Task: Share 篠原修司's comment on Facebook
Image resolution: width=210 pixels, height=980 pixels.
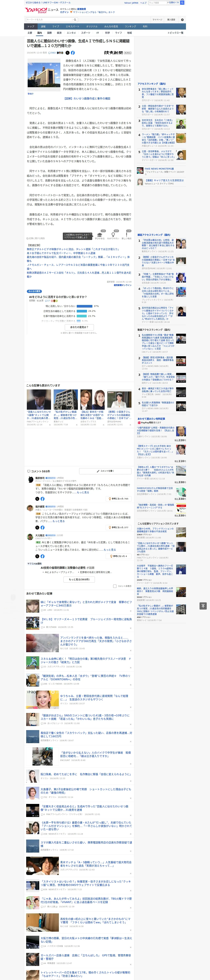Action: (42, 499)
